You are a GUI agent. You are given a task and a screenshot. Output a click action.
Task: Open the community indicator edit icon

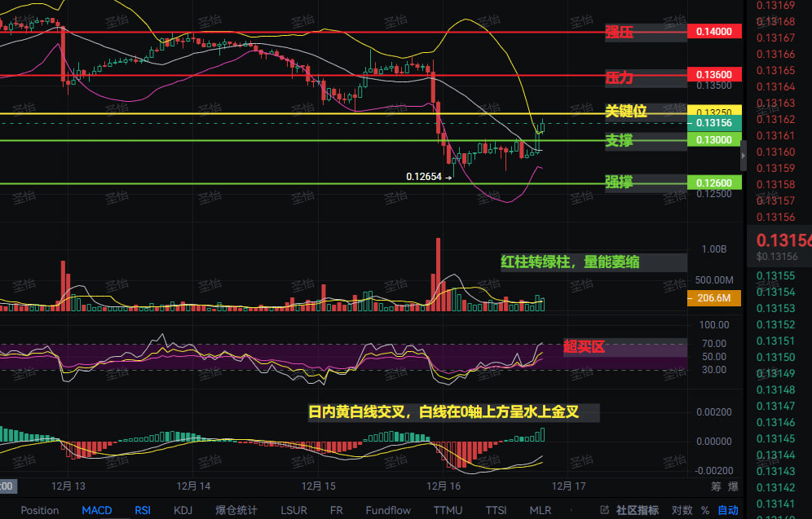[x=604, y=510]
